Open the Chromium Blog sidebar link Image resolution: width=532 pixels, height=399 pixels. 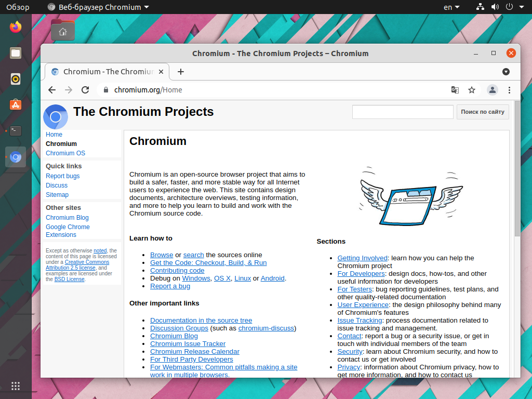pyautogui.click(x=67, y=218)
